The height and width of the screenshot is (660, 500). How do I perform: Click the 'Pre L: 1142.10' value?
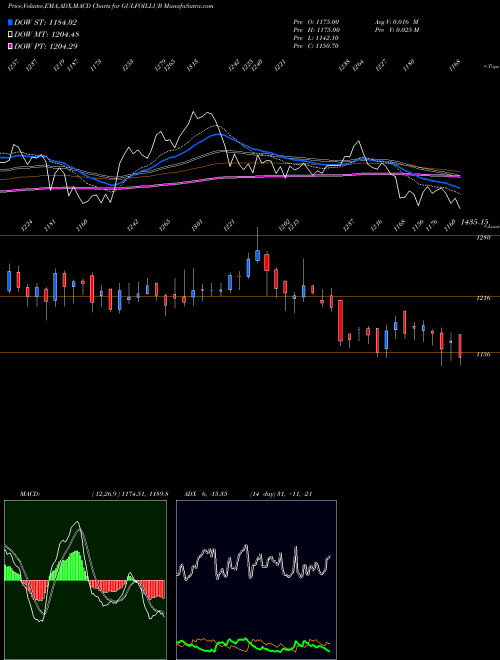click(x=316, y=38)
